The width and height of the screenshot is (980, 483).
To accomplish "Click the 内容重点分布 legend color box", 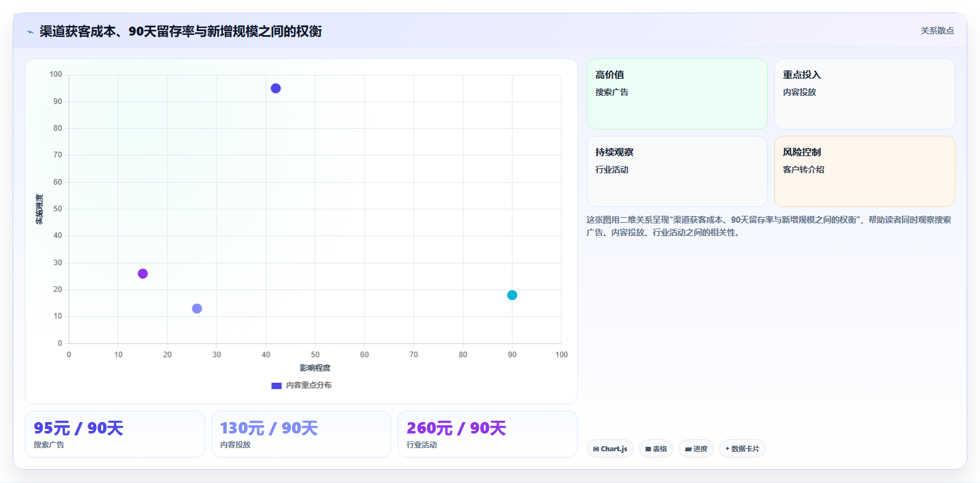I will coord(276,385).
